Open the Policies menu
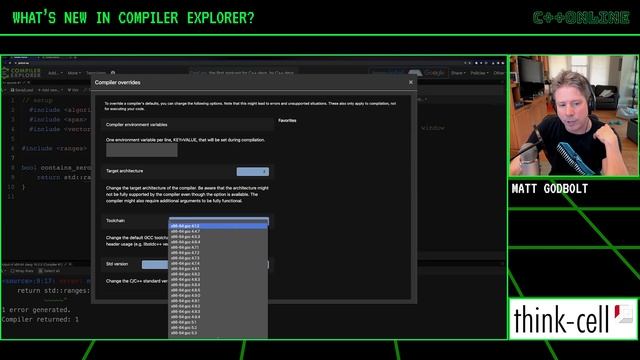Image resolution: width=640 pixels, height=360 pixels. coord(479,73)
